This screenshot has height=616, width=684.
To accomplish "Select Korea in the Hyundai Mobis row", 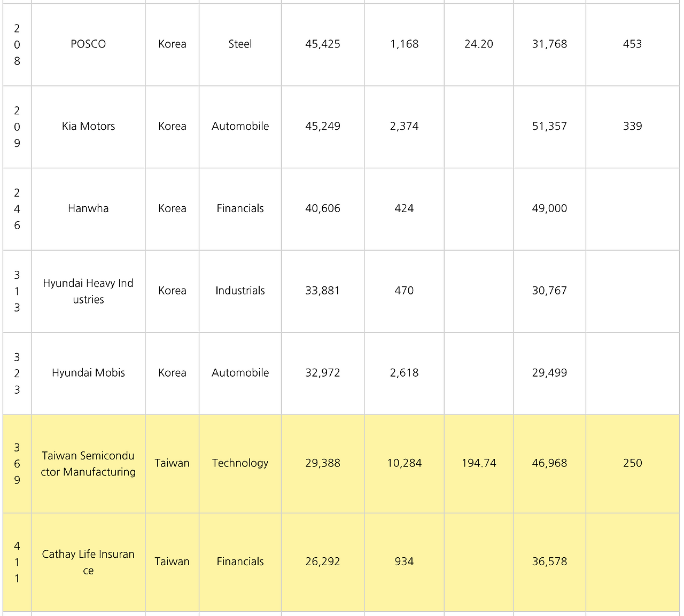I will [x=172, y=373].
